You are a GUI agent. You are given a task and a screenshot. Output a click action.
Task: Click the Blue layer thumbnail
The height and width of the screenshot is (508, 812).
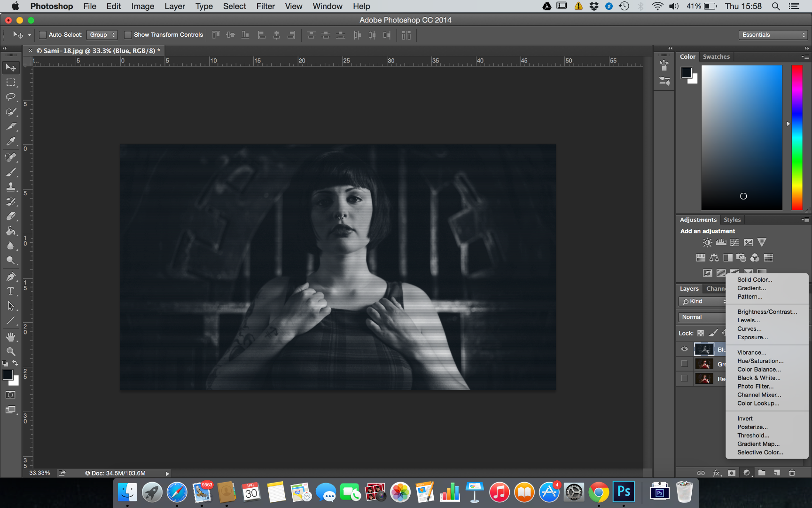pyautogui.click(x=704, y=349)
